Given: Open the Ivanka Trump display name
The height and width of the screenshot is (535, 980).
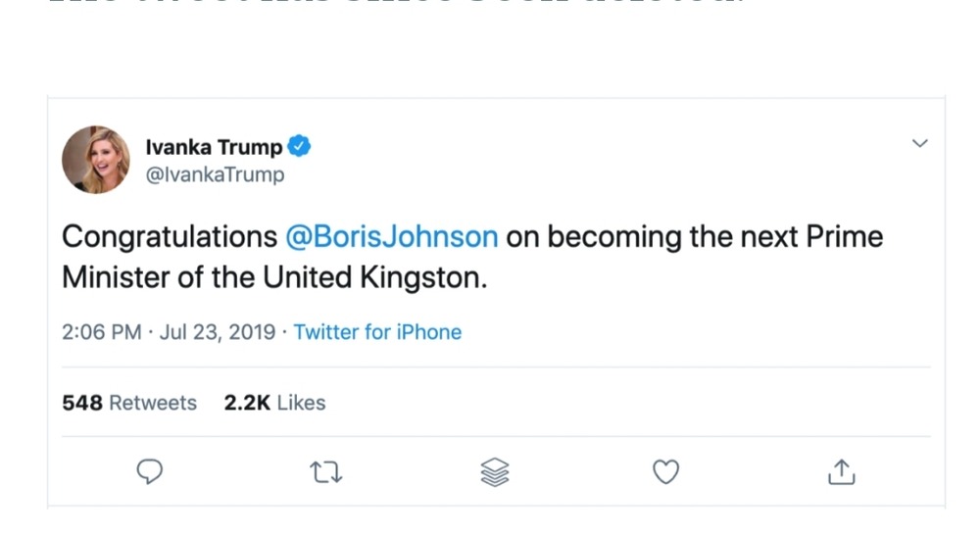Looking at the screenshot, I should coord(214,147).
